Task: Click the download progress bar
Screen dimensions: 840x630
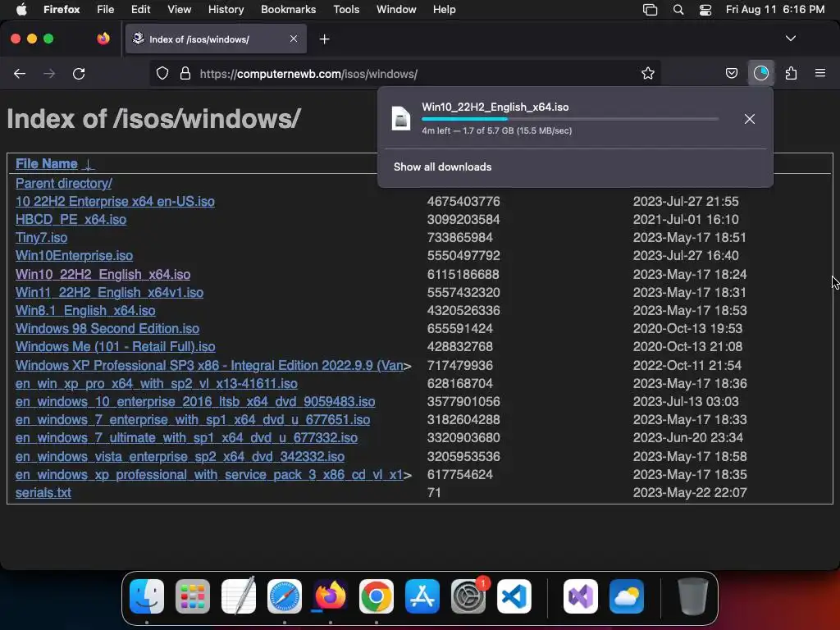Action: tap(570, 119)
